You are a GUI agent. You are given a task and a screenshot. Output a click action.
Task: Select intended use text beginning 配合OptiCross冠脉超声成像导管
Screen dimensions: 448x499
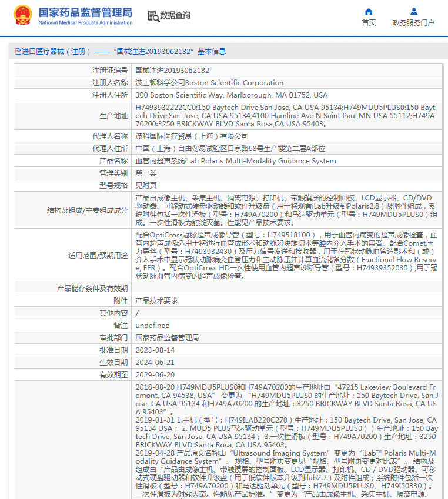[286, 255]
